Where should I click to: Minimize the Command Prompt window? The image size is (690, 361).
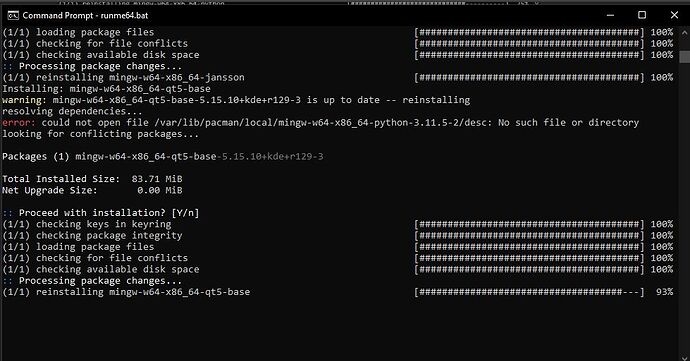(610, 15)
